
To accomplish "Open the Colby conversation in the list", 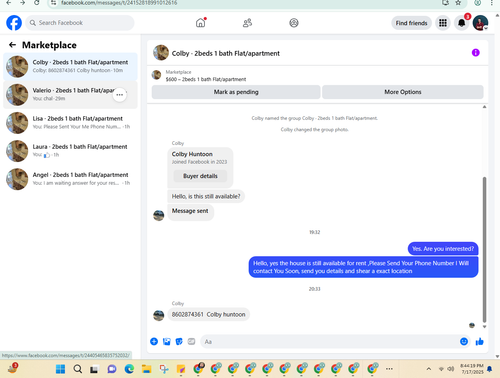I will [x=70, y=66].
